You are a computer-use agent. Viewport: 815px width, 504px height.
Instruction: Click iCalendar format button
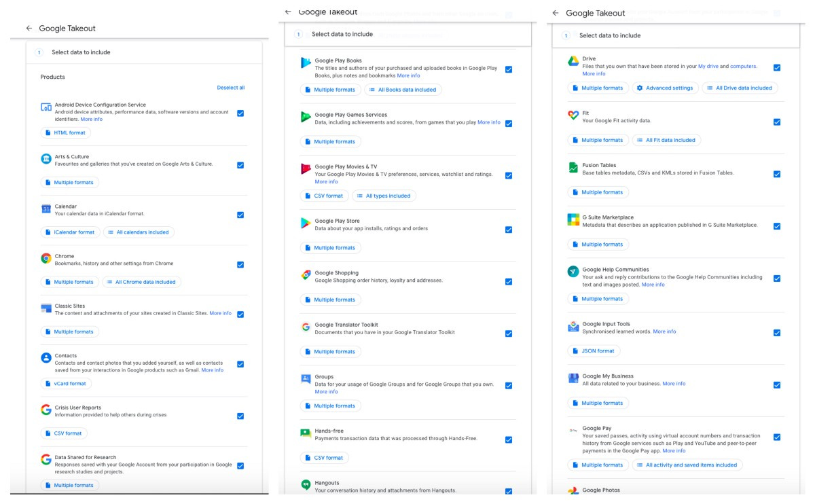coord(70,232)
